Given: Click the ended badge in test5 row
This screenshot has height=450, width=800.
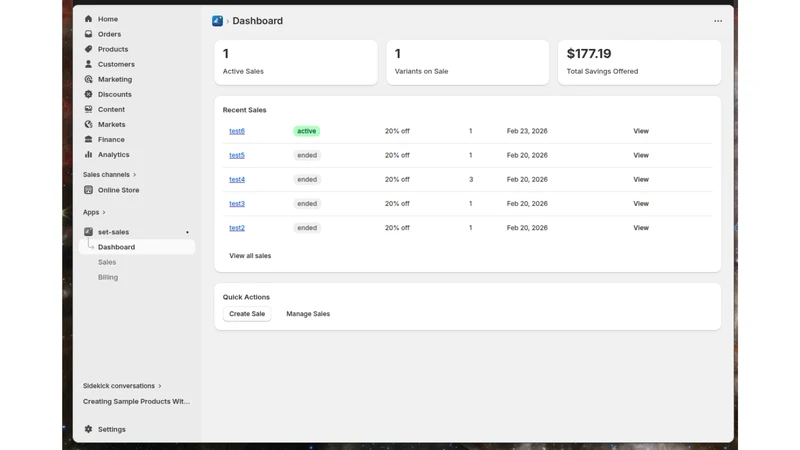Looking at the screenshot, I should [x=307, y=155].
